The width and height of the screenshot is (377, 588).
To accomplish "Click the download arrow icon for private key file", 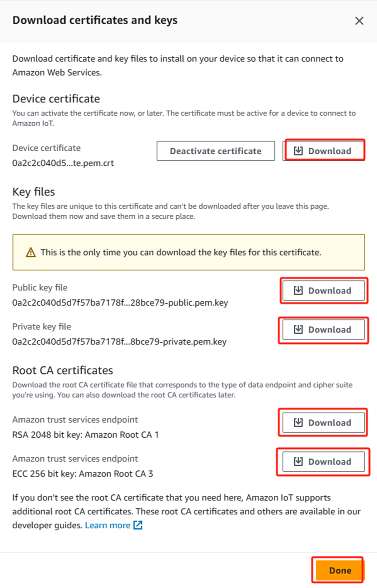I will 298,330.
